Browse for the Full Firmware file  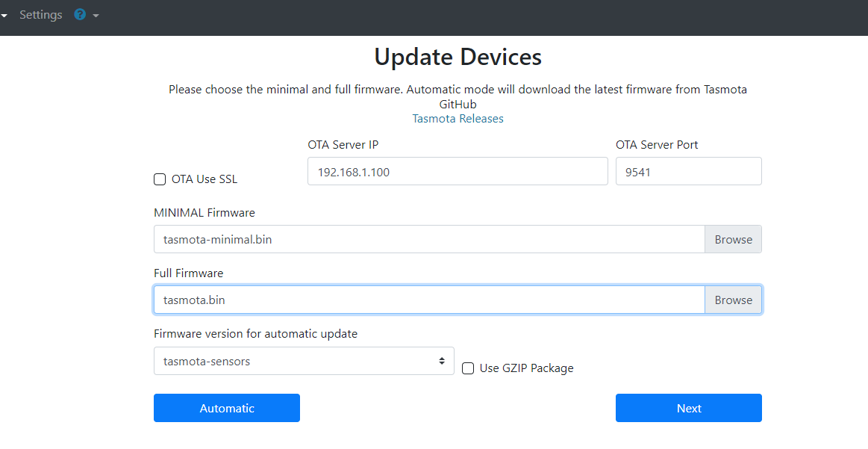coord(733,300)
